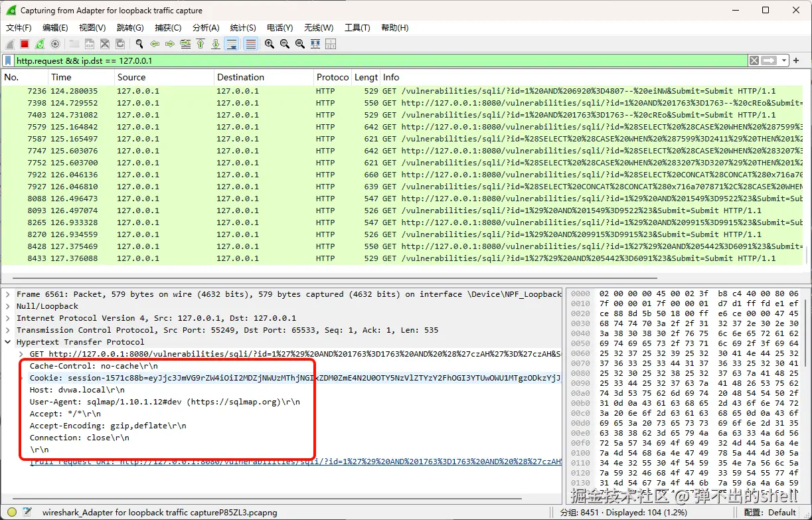
Task: Apply the display filter arrow button
Action: tap(769, 60)
